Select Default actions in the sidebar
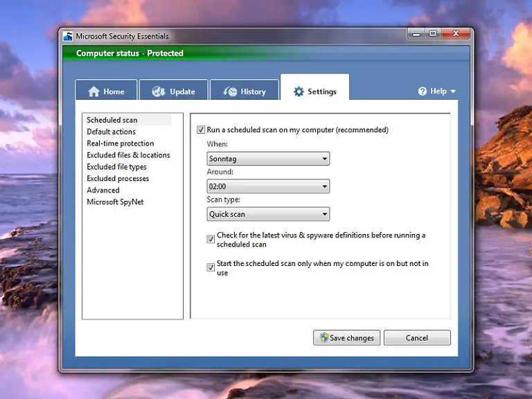532x399 pixels. click(x=111, y=132)
